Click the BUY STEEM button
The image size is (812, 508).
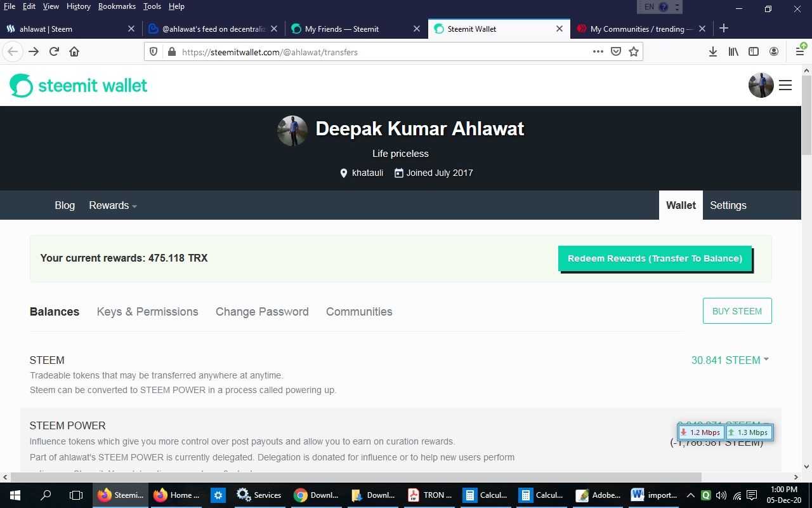[737, 311]
